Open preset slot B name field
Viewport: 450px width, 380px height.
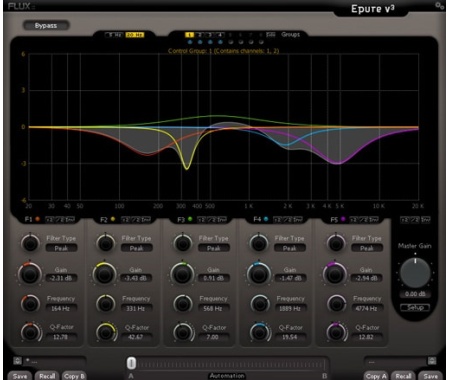pyautogui.click(x=395, y=361)
